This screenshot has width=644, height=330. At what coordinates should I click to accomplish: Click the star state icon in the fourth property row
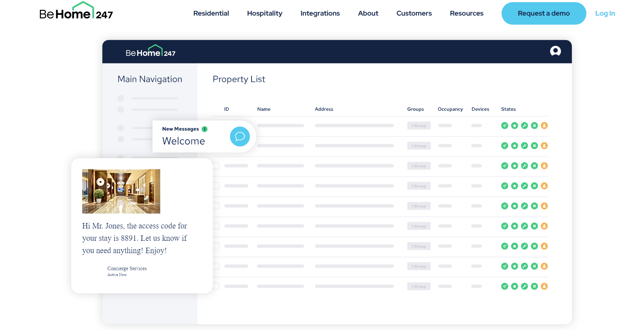pyautogui.click(x=514, y=186)
